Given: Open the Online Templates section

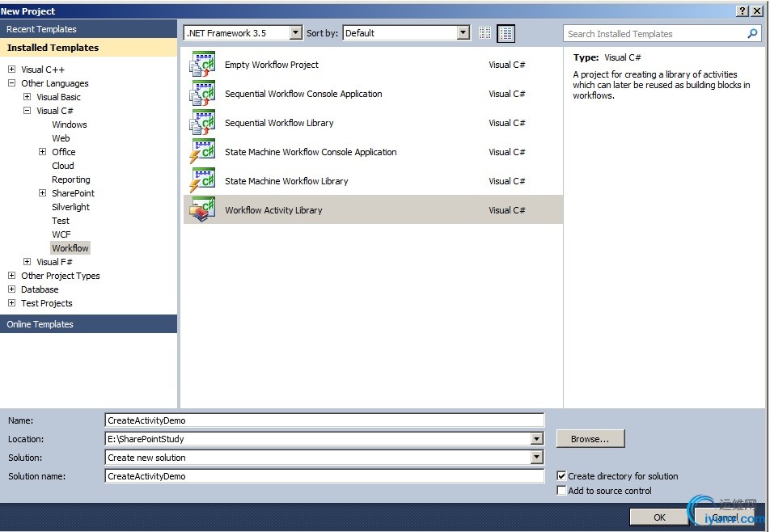Looking at the screenshot, I should [88, 324].
